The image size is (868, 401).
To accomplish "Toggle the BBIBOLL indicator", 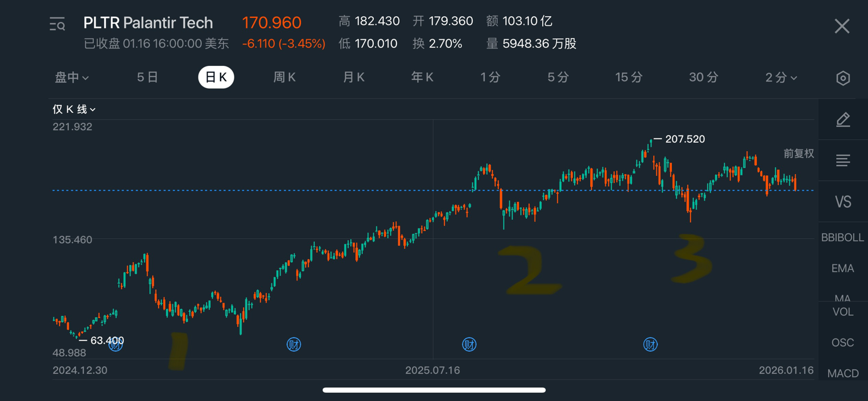I will click(843, 237).
